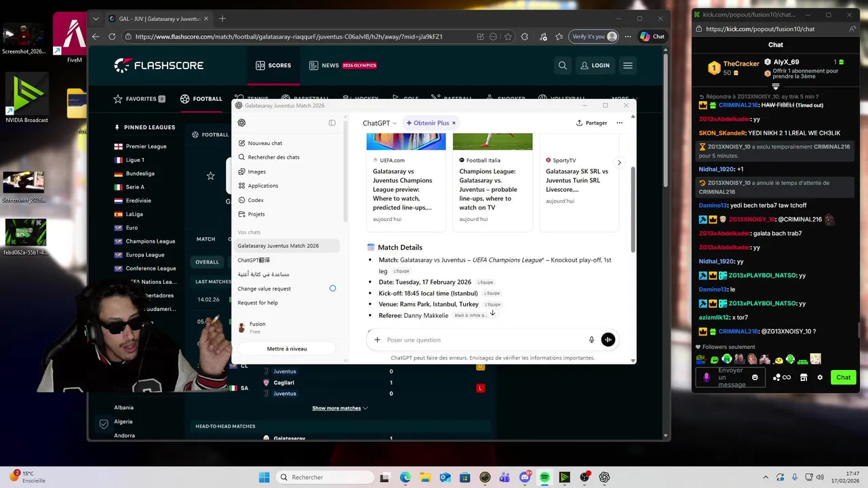Select chat 'Request for help'
Viewport: 868px width, 488px height.
coord(258,303)
